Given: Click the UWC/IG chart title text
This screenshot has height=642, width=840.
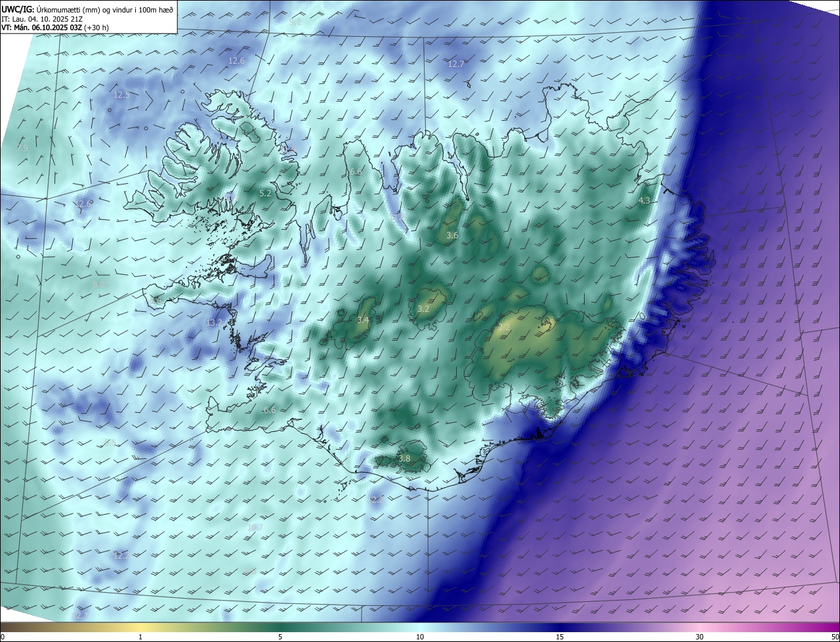Looking at the screenshot, I should point(87,9).
